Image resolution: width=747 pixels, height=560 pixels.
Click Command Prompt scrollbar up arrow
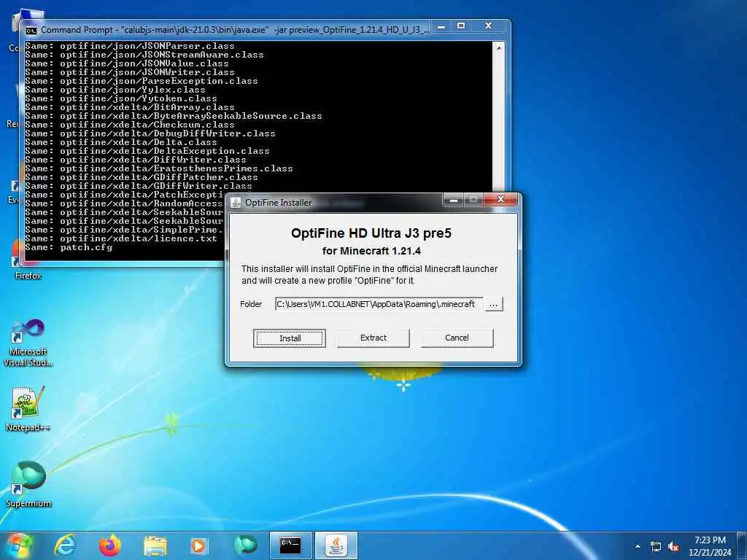tap(499, 49)
